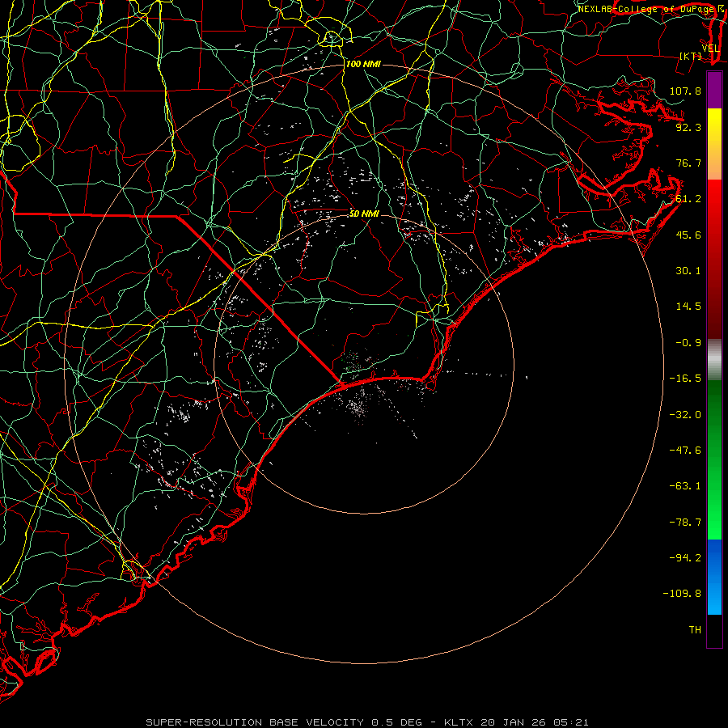Click the VEL legend title
The image size is (728, 728).
coord(711,49)
